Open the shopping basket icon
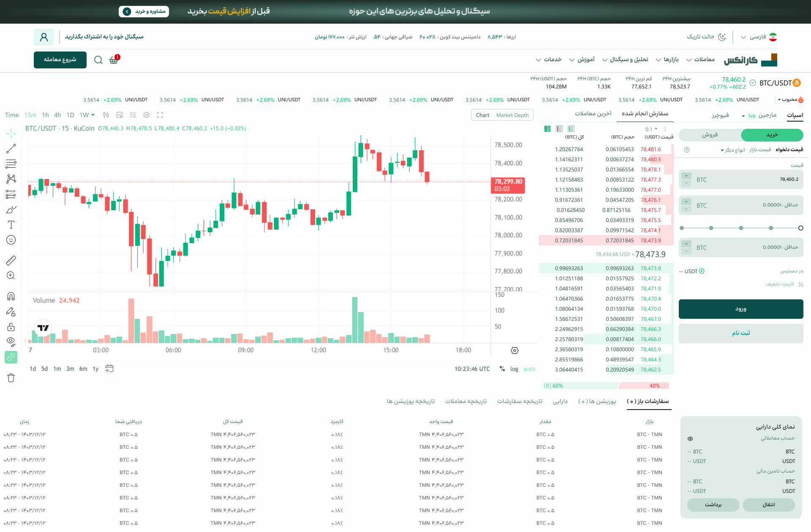 pyautogui.click(x=114, y=60)
